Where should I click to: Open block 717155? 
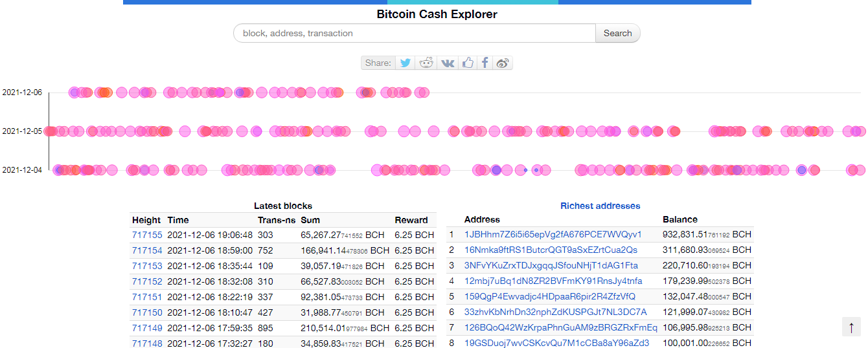[147, 235]
